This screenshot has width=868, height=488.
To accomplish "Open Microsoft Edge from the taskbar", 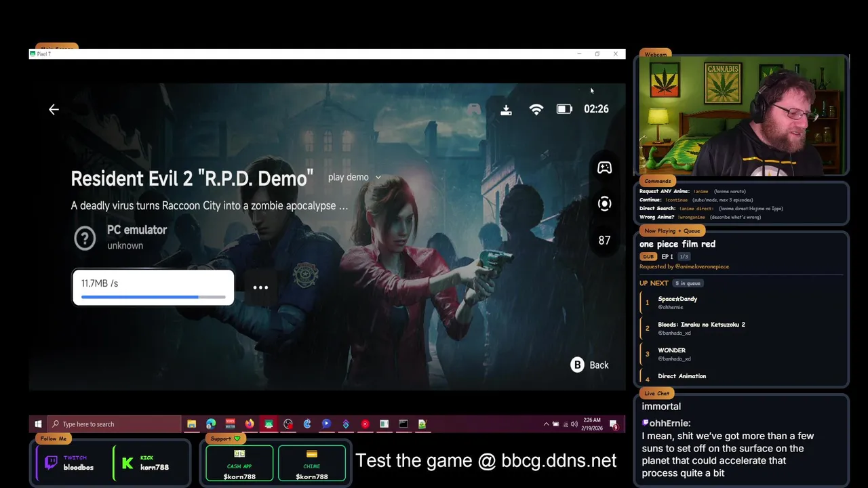I will tap(211, 424).
